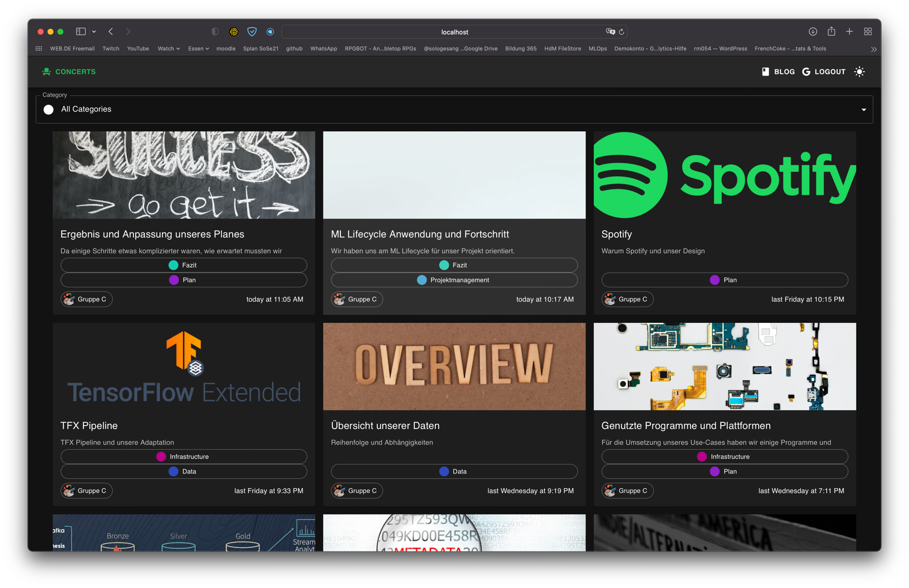Open post 'ML Lifecycle Anwendung und Fortschritt'
The image size is (909, 588).
click(420, 234)
